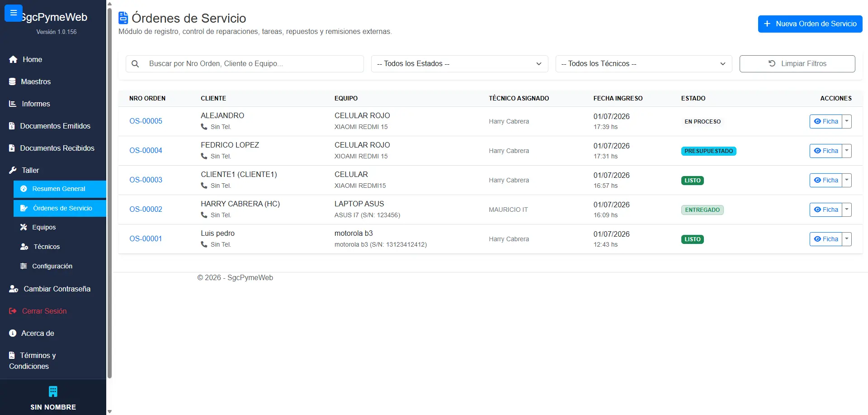868x415 pixels.
Task: Click the phone icon under CLIENTE1 (CLIENTE1)
Action: 204,186
